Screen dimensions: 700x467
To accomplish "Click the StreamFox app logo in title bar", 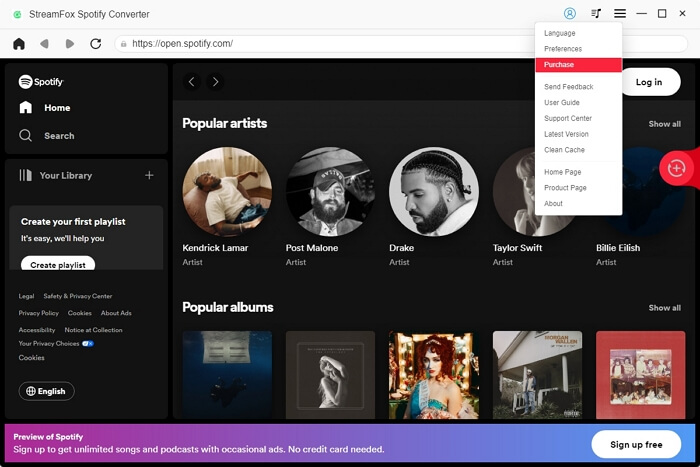I will click(17, 14).
